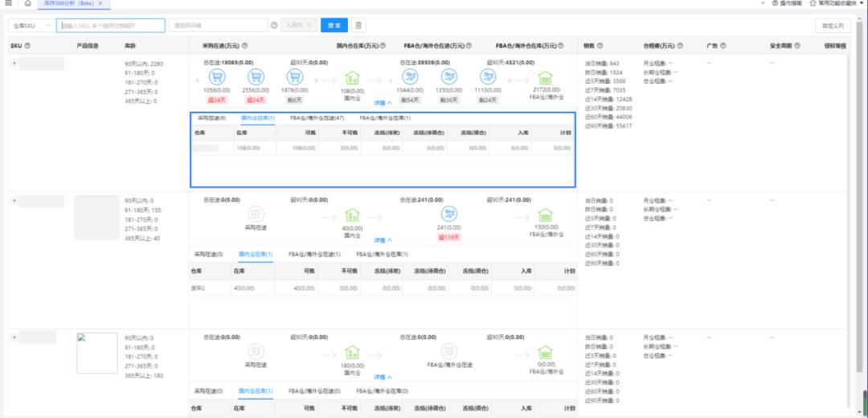This screenshot has height=418, width=868.
Task: Click the plane icon with 超119天 label
Action: click(448, 215)
